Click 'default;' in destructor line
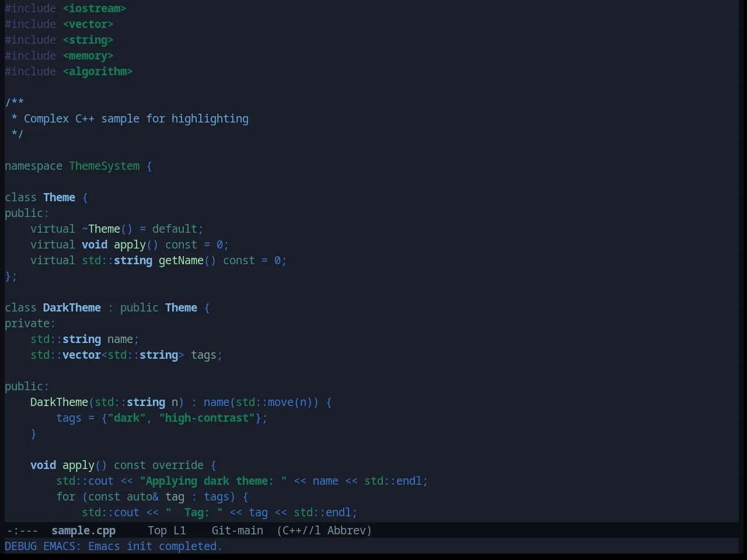This screenshot has width=747, height=560. [x=178, y=229]
